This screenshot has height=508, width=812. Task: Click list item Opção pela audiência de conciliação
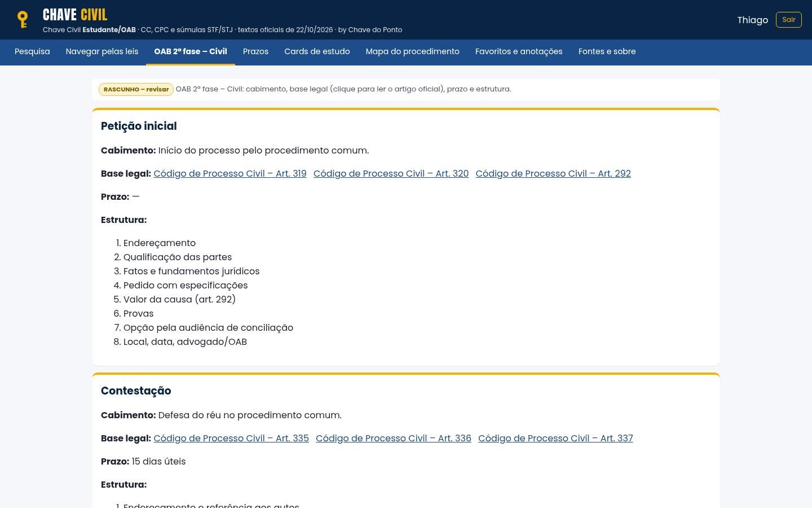point(208,328)
